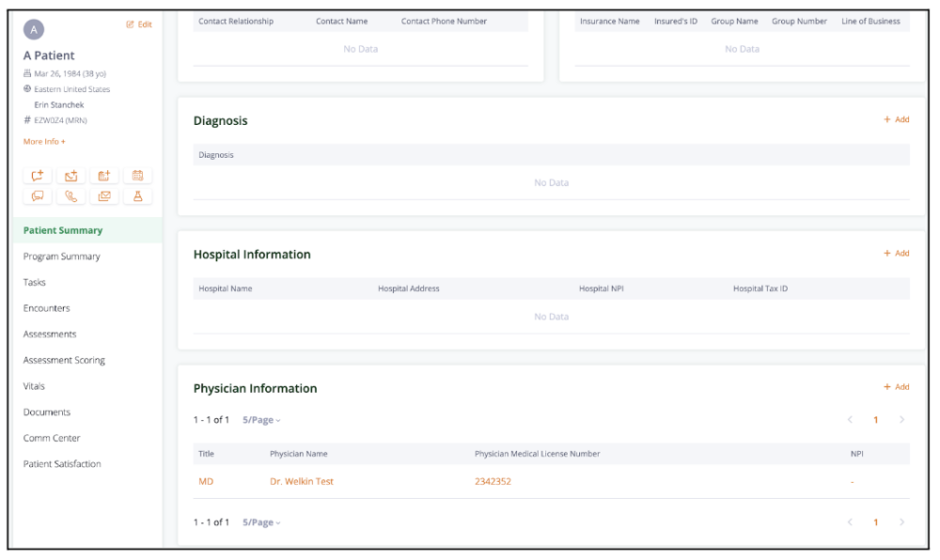Click the lab flask icon

click(137, 195)
